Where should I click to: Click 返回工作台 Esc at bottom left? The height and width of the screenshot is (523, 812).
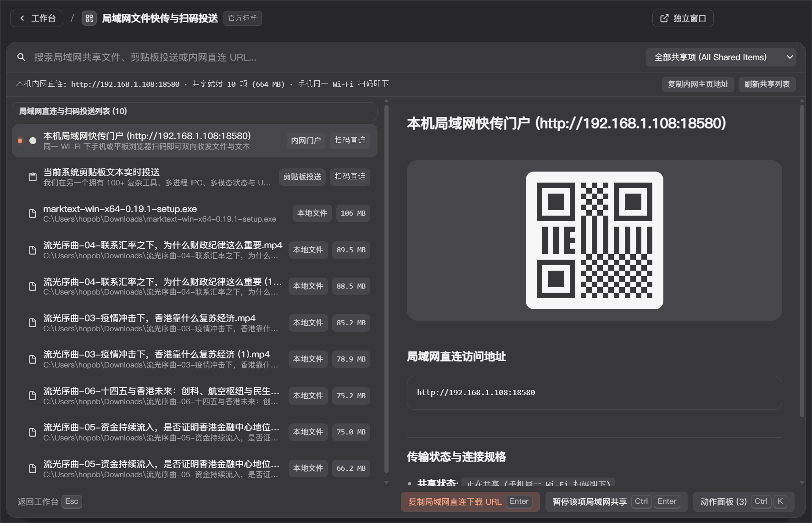(x=50, y=502)
